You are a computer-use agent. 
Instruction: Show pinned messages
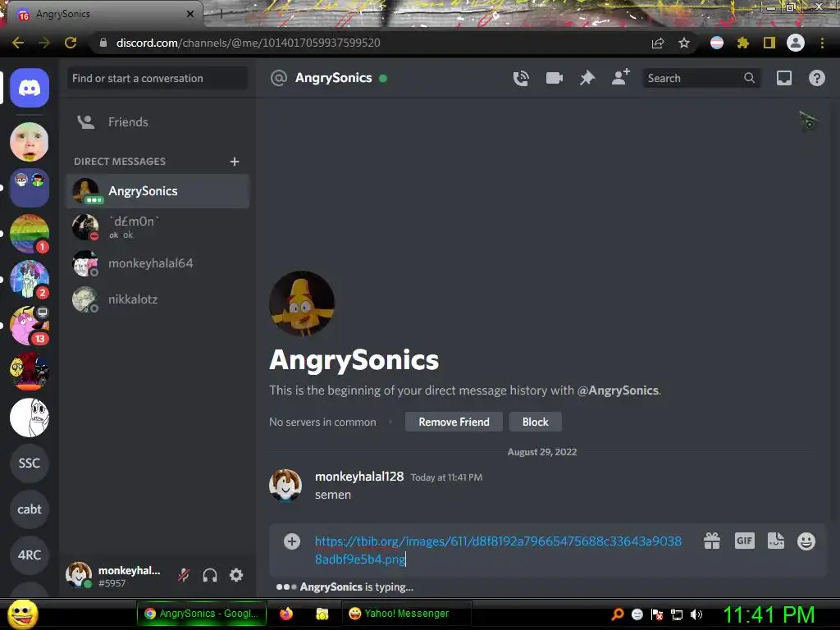(x=587, y=78)
